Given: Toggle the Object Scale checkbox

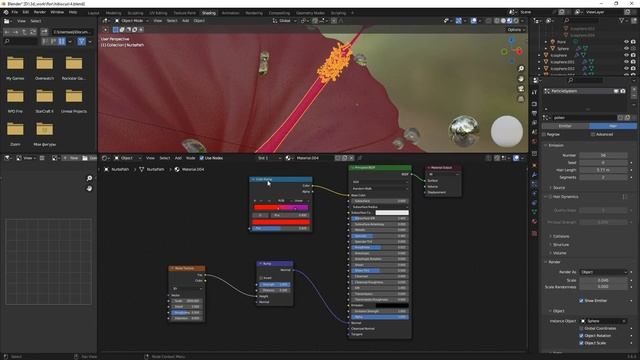Looking at the screenshot, I should click(x=581, y=343).
